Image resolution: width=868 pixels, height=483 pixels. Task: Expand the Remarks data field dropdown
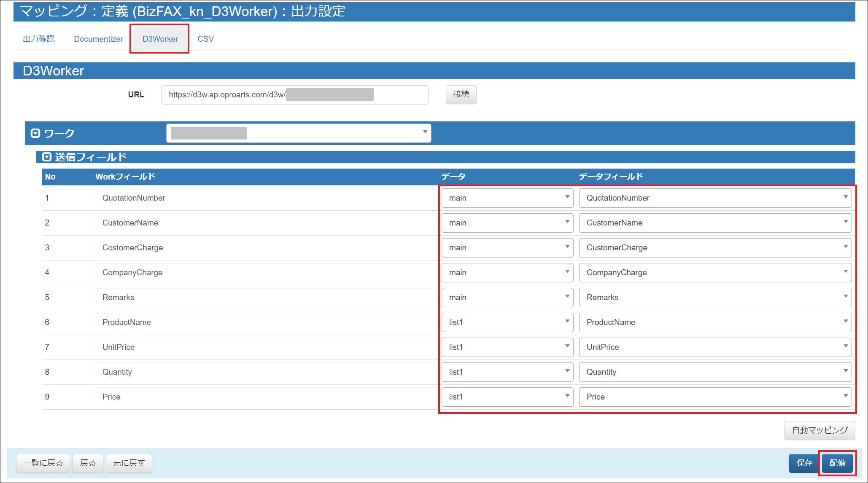click(715, 297)
